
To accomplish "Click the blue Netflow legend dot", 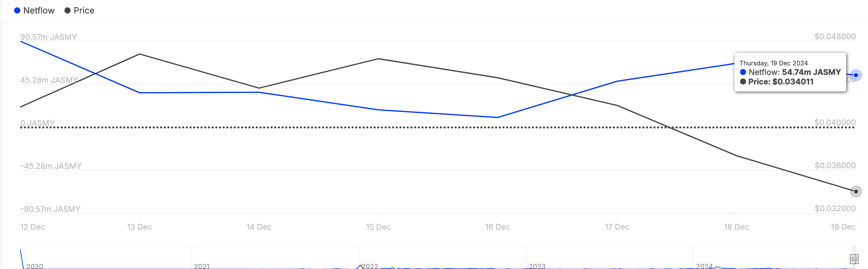I will pos(17,11).
